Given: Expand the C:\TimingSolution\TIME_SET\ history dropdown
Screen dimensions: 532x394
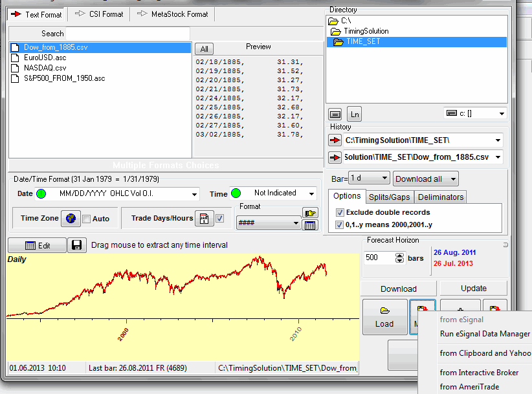Looking at the screenshot, I should [x=498, y=140].
